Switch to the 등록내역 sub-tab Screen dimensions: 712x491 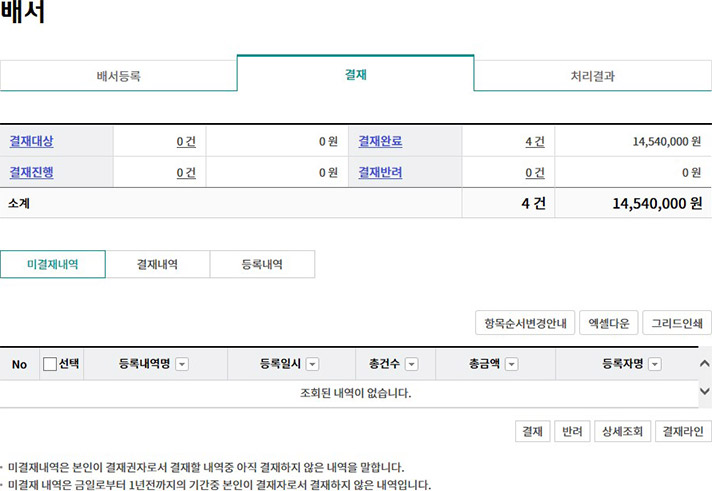262,264
